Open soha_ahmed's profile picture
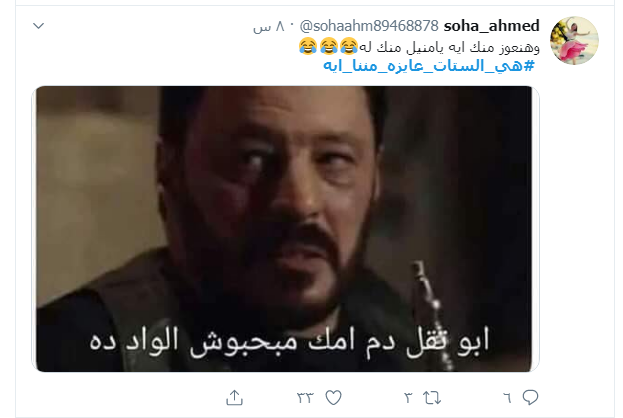Image resolution: width=623 pixels, height=418 pixels. [x=574, y=41]
